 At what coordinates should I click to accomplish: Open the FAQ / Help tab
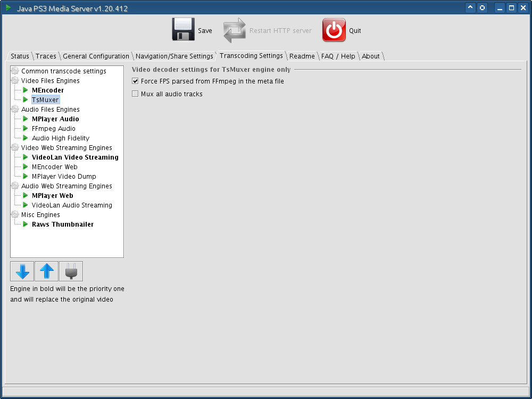click(x=338, y=56)
